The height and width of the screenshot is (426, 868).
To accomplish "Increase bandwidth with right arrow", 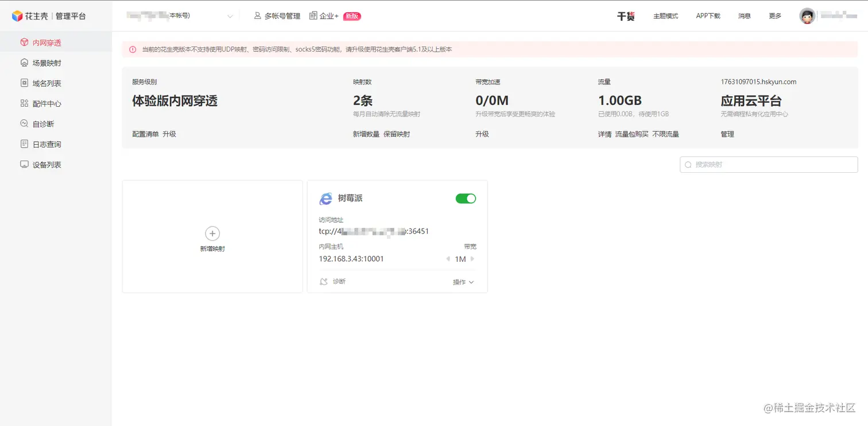I will click(472, 259).
